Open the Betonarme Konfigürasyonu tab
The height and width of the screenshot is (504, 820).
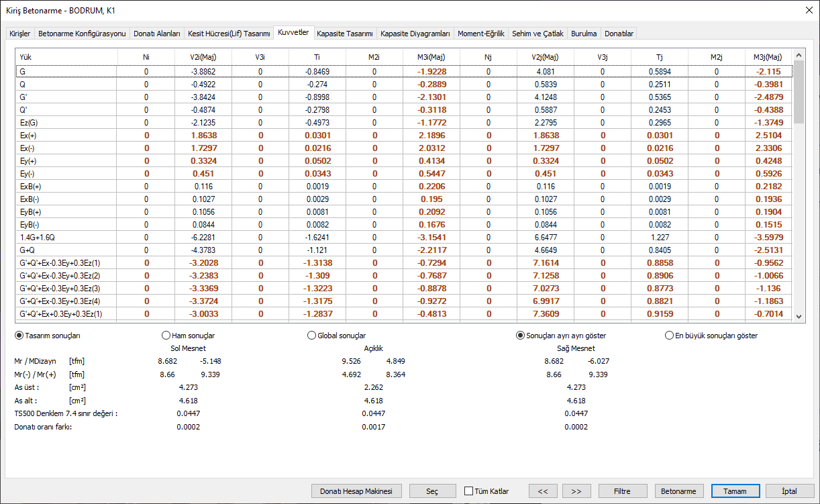[82, 34]
